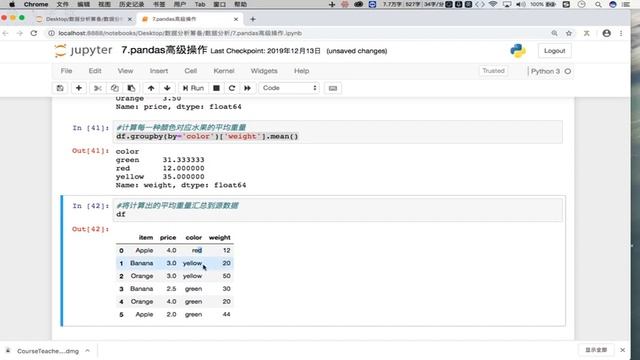Click the weight value 44 in row 5
Screen dimensions: 640x360
coord(227,315)
